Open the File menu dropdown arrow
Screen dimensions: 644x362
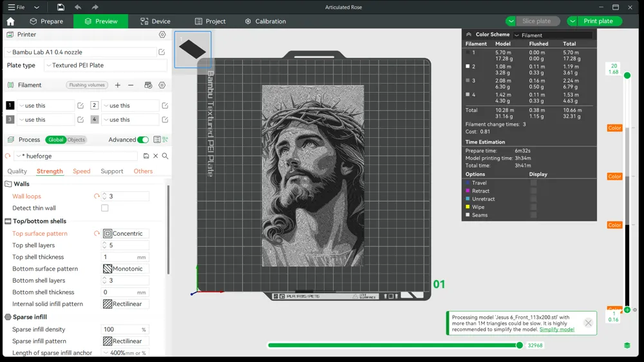37,7
